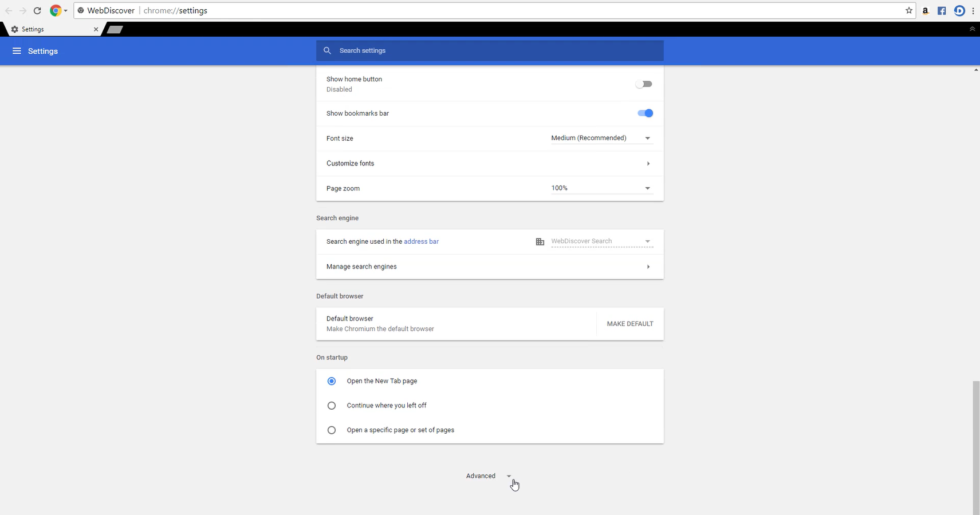Viewport: 980px width, 515px height.
Task: Expand the Advanced section
Action: 489,476
